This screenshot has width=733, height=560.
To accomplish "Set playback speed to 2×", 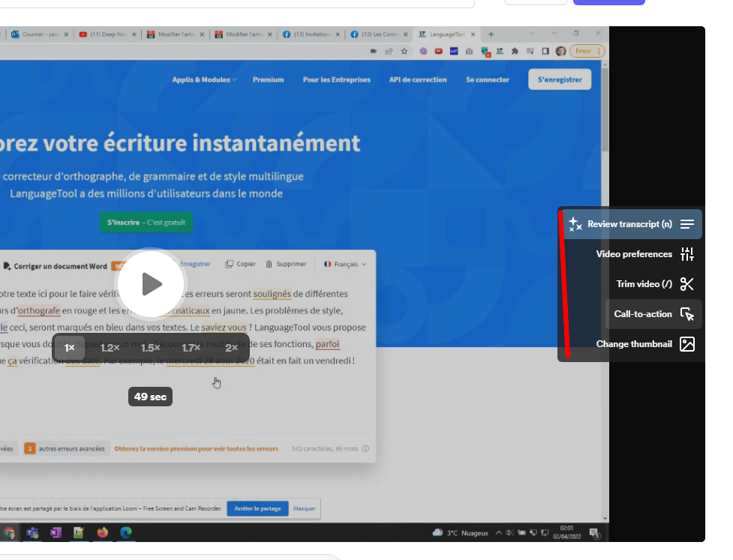I will tap(231, 348).
